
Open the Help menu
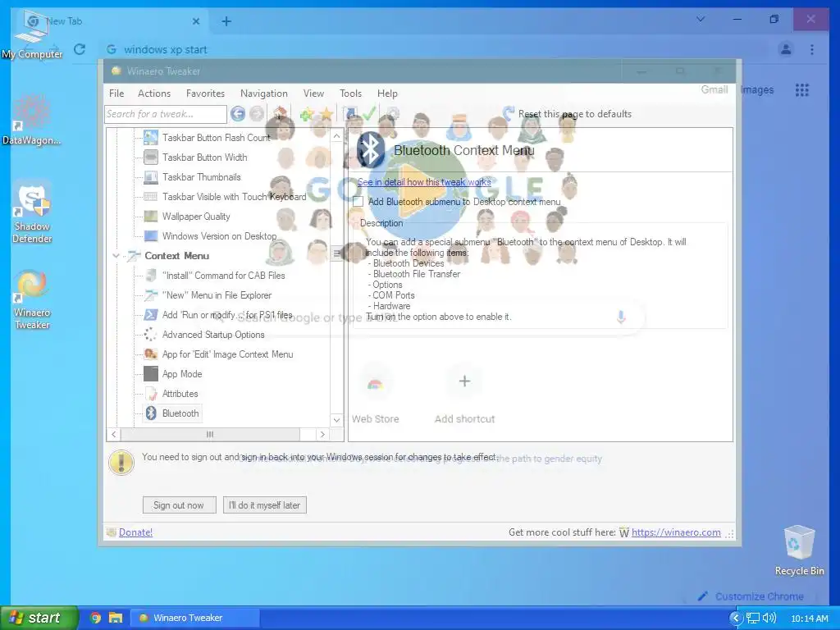coord(387,94)
